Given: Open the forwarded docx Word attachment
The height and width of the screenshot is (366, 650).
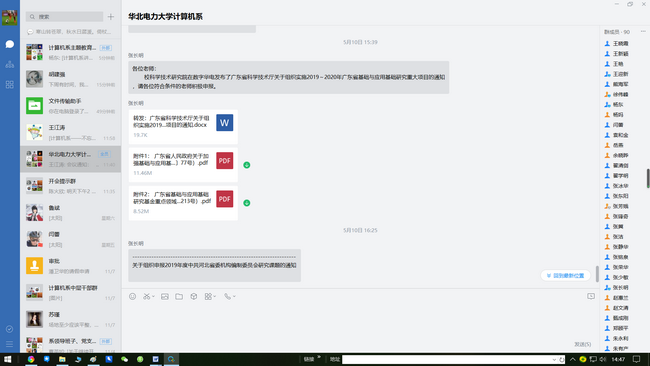Looking at the screenshot, I should tap(183, 126).
